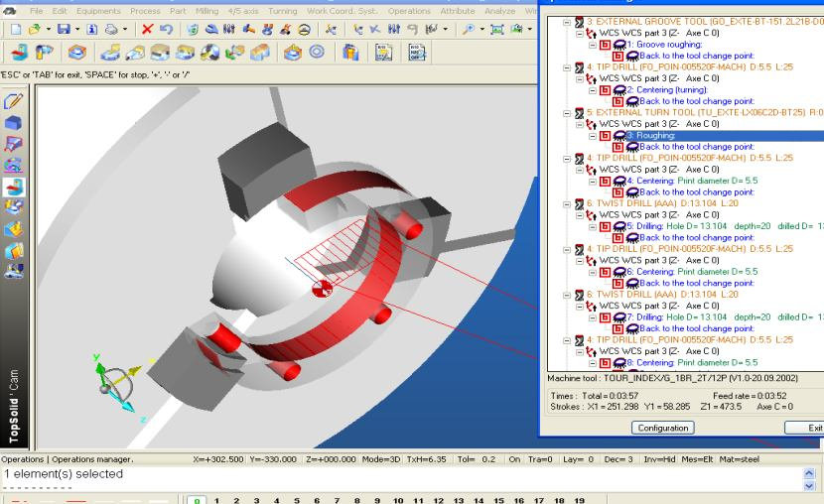Image resolution: width=824 pixels, height=504 pixels.
Task: Select the Sketch pencil context in sidebar
Action: (x=13, y=101)
